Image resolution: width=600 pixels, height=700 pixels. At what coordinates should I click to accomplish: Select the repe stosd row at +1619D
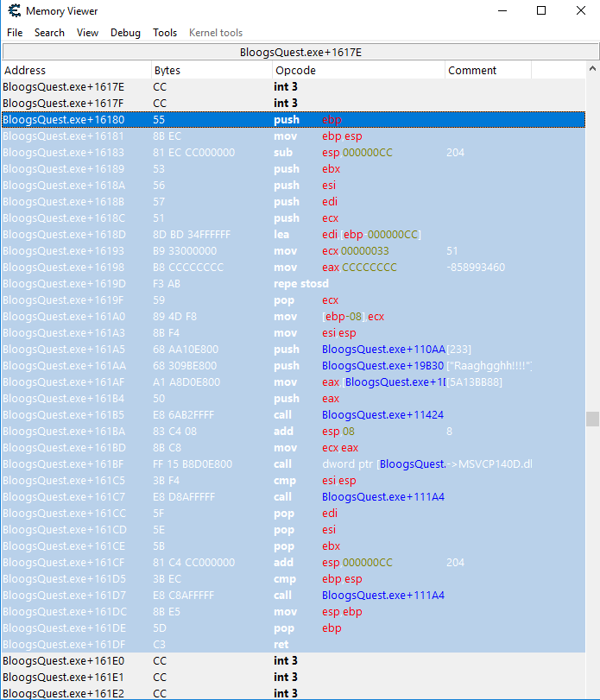coord(294,283)
